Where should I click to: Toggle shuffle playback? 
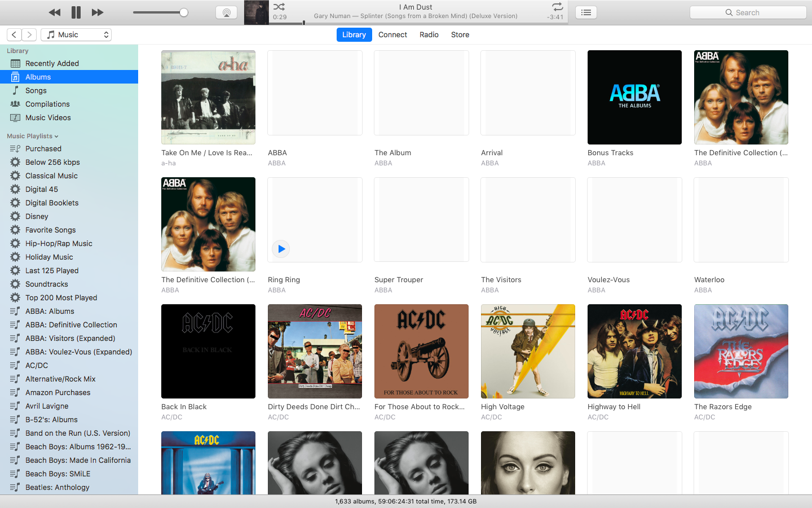279,7
